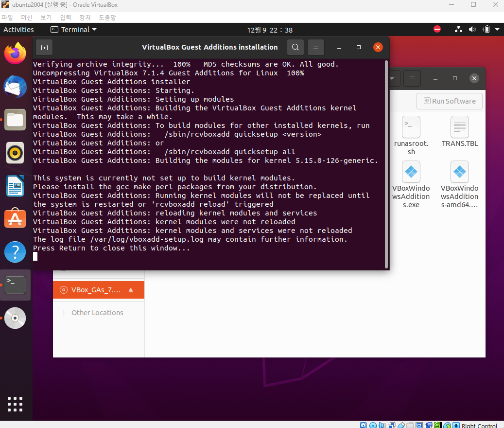Click VirtualBox keyboard capture arrow icon
The height and width of the screenshot is (428, 504).
[456, 425]
